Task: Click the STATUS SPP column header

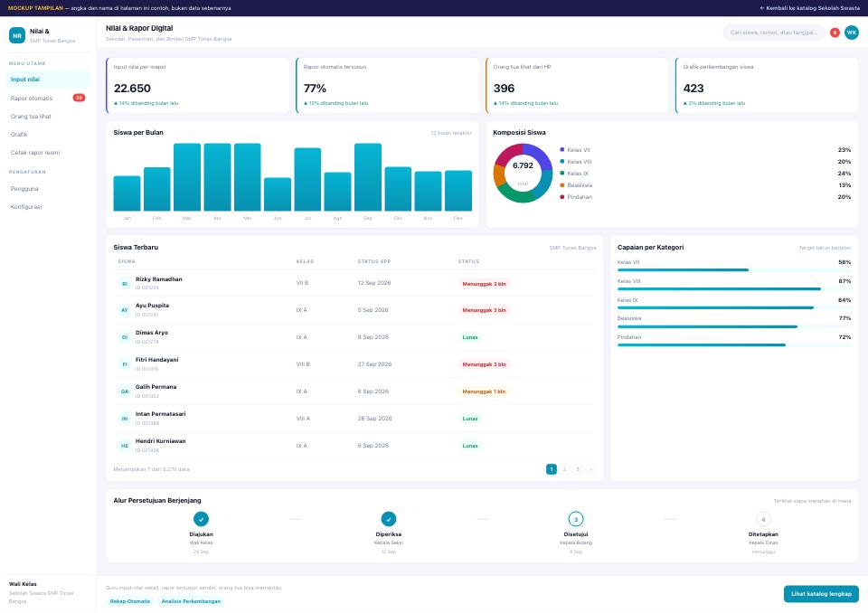Action: pos(374,261)
